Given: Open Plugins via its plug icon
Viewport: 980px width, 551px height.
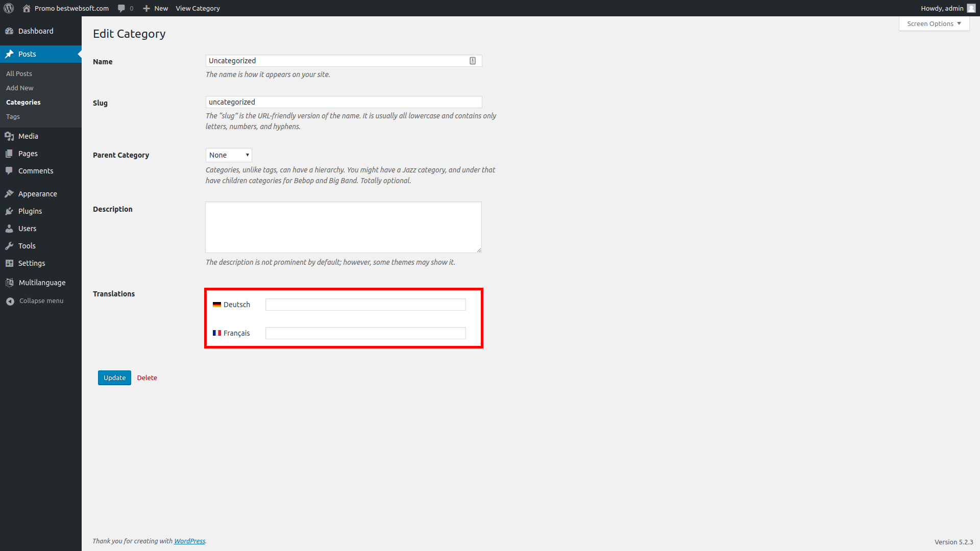Looking at the screenshot, I should (x=9, y=211).
